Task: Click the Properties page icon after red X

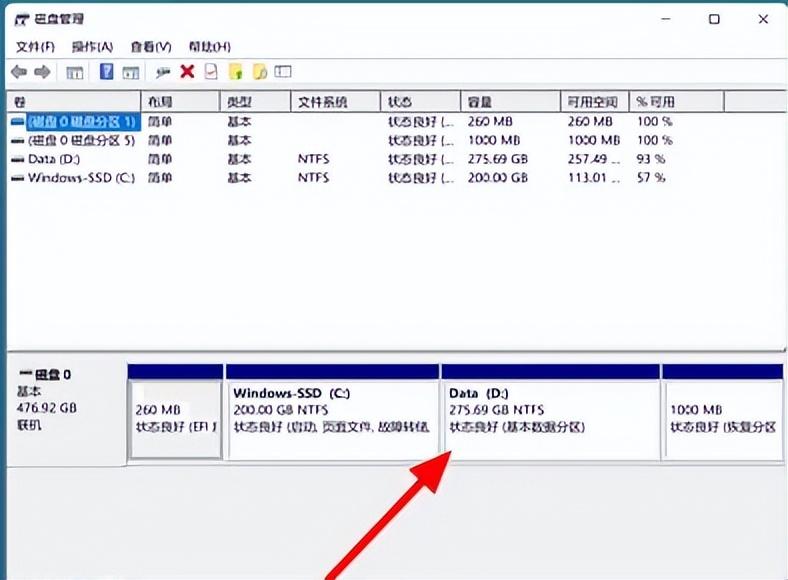Action: [x=211, y=72]
